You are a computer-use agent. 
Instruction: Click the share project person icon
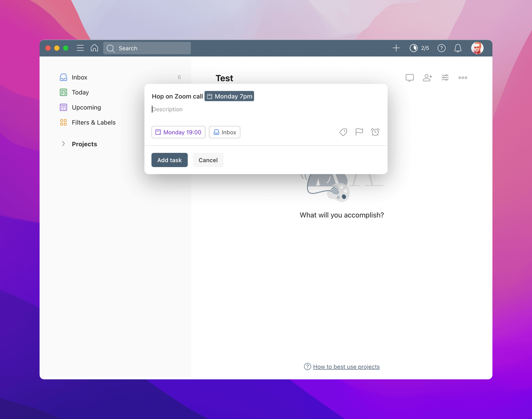(427, 78)
